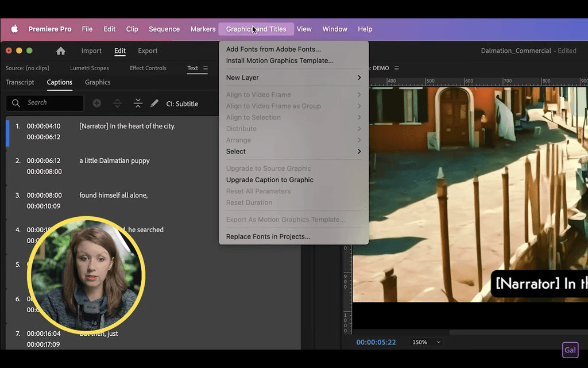Screen dimensions: 588x368
Task: Click Replace Fonts in Projects
Action: click(268, 236)
